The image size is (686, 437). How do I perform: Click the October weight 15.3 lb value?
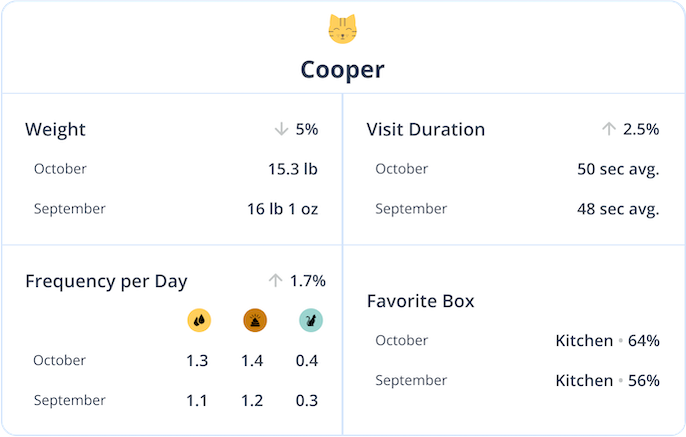[x=293, y=169]
